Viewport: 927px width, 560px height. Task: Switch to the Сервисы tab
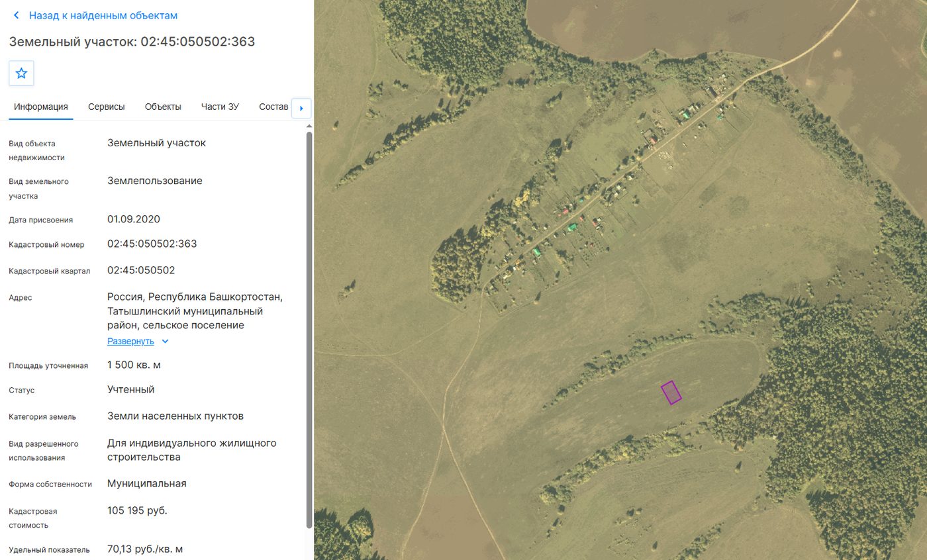pos(107,107)
